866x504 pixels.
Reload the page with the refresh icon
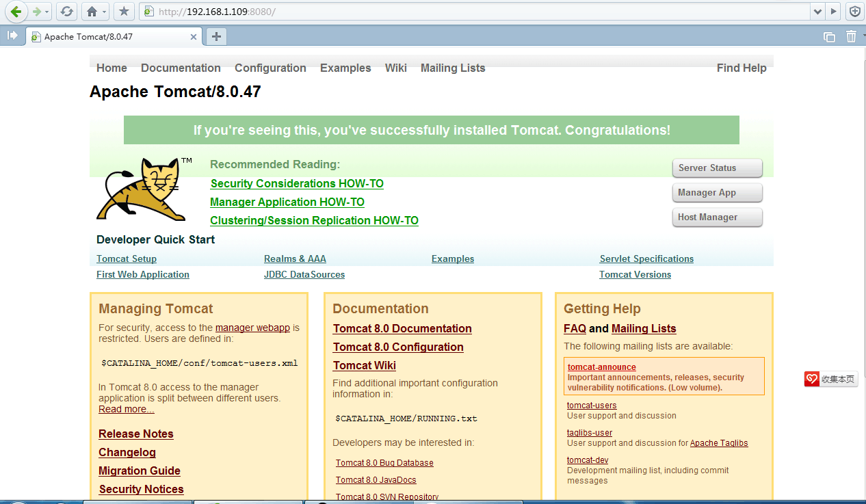pos(66,12)
